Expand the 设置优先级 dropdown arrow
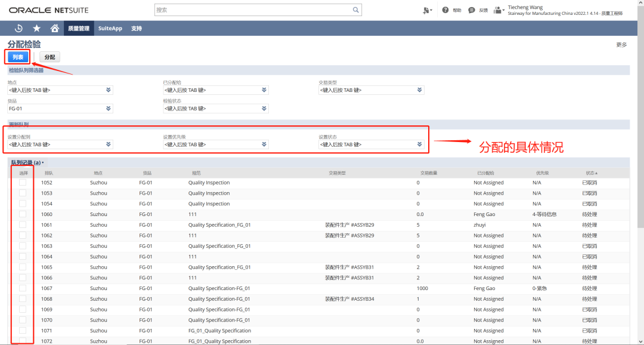 (264, 144)
